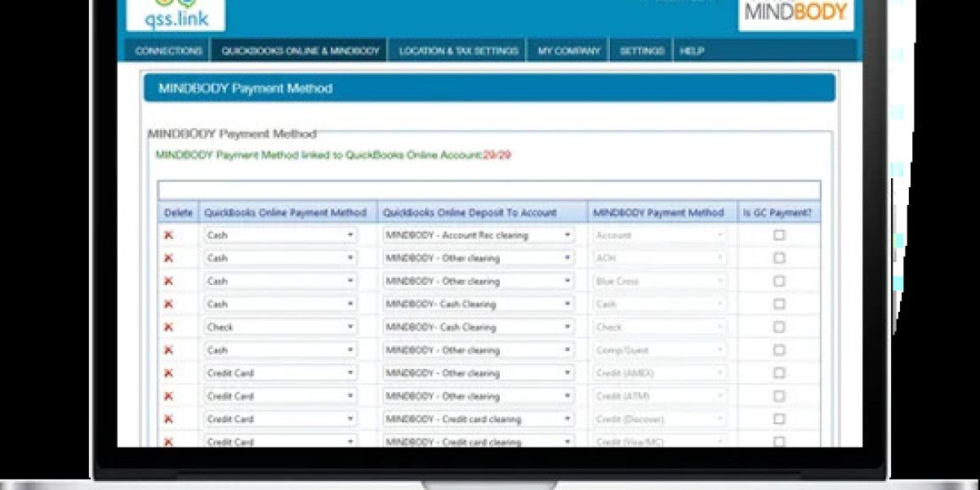
Task: Go to the Connections page
Action: click(x=167, y=50)
